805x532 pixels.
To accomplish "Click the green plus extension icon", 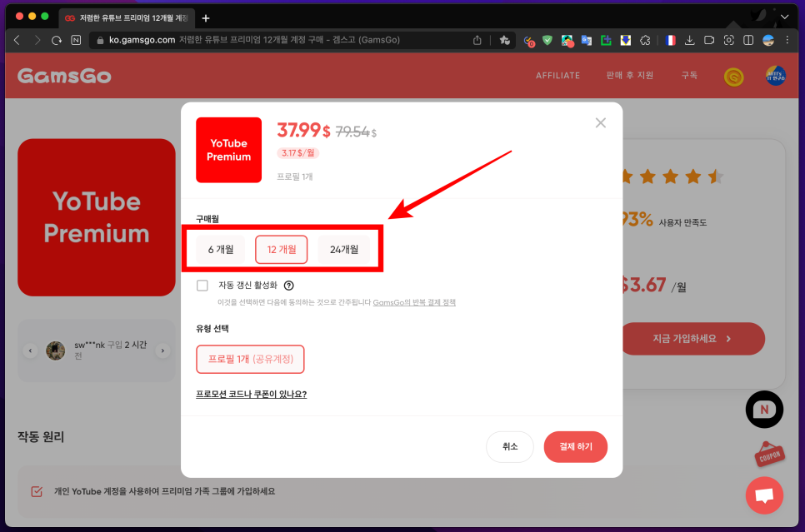I will (x=607, y=40).
